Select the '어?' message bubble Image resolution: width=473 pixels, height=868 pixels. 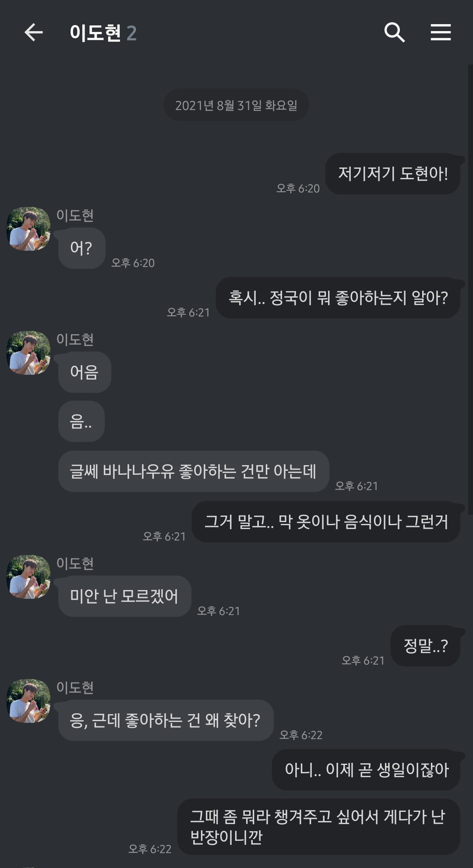click(x=81, y=248)
